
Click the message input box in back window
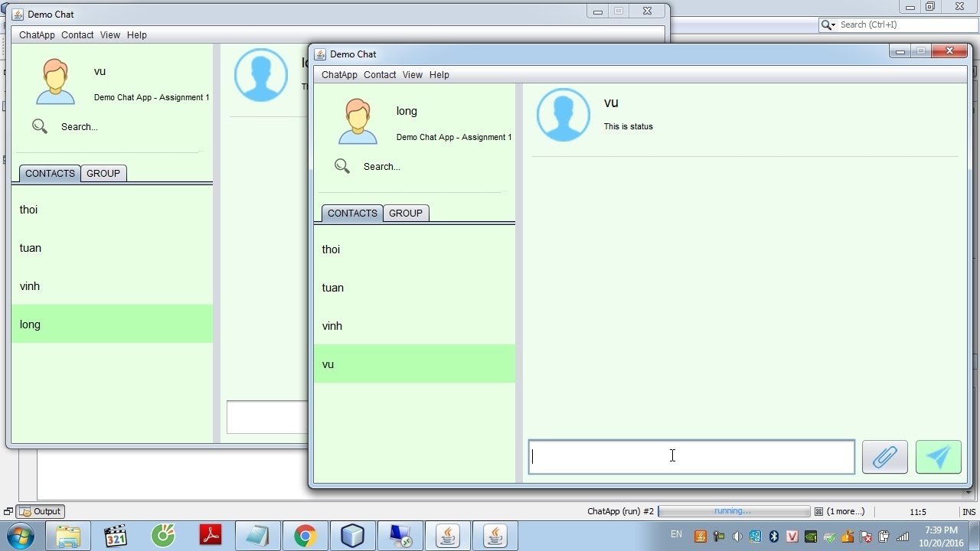click(267, 417)
